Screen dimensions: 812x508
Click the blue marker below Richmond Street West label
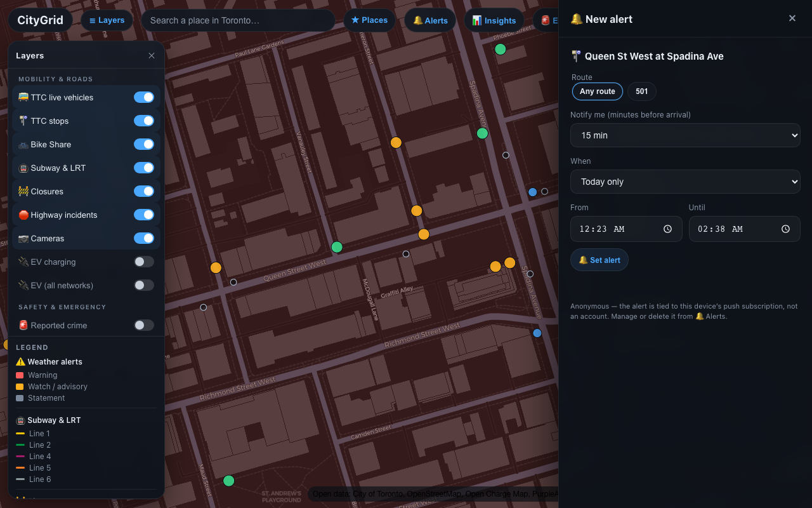tap(537, 333)
